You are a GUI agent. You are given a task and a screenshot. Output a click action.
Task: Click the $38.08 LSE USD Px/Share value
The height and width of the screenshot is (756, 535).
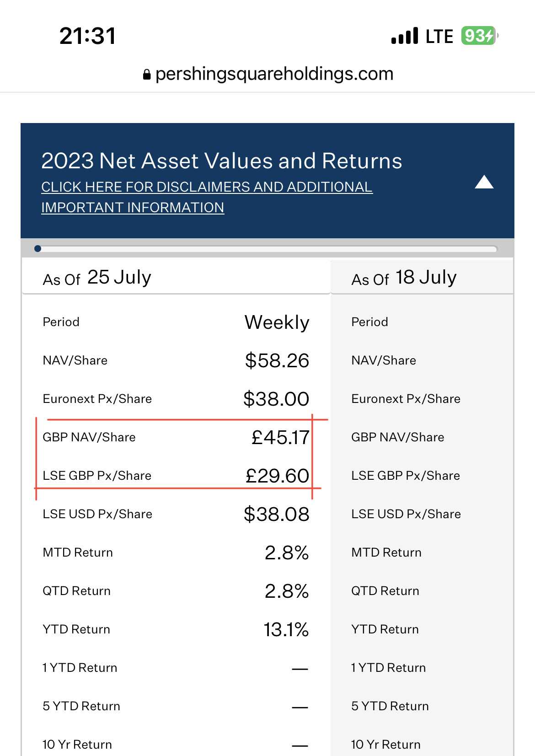pos(277,514)
